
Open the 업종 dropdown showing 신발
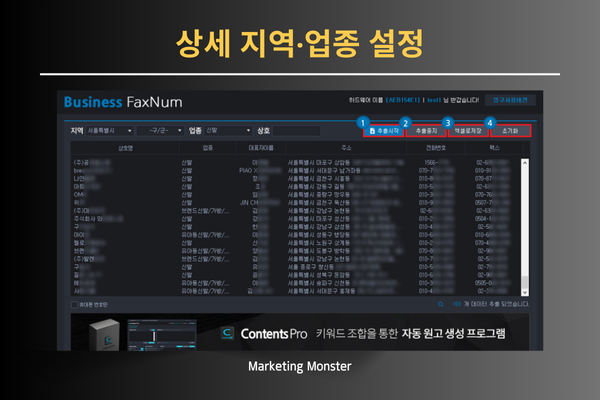(x=228, y=131)
